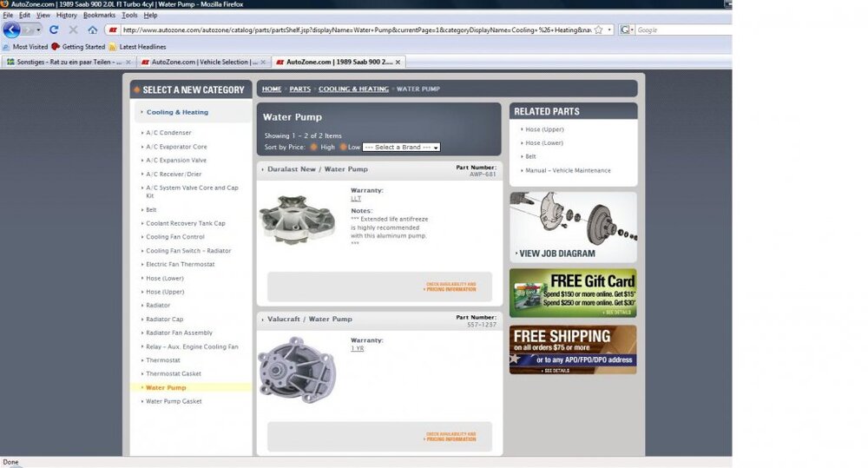Focus the browser URL address field
The width and height of the screenshot is (868, 468).
[x=356, y=30]
